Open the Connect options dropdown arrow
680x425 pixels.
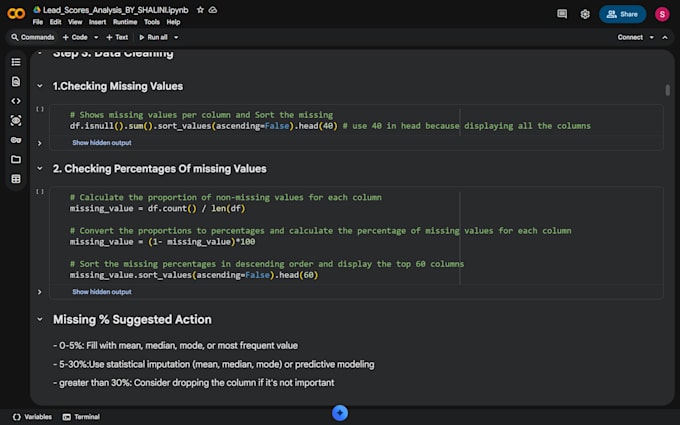pyautogui.click(x=651, y=37)
